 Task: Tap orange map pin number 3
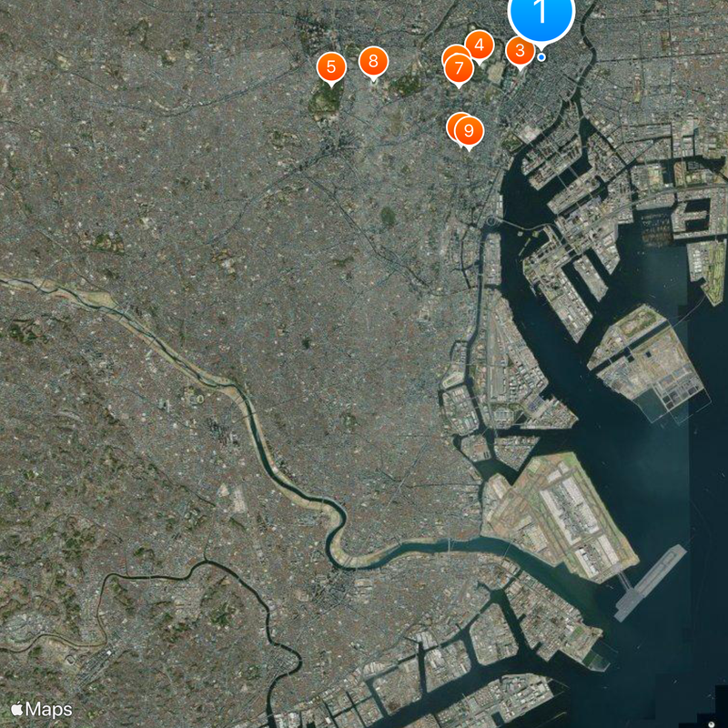[x=520, y=51]
